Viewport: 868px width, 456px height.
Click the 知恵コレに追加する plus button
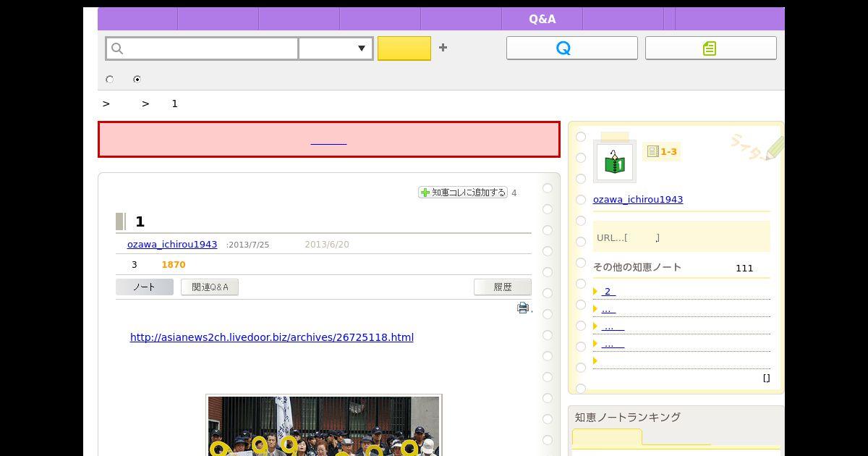click(x=463, y=193)
